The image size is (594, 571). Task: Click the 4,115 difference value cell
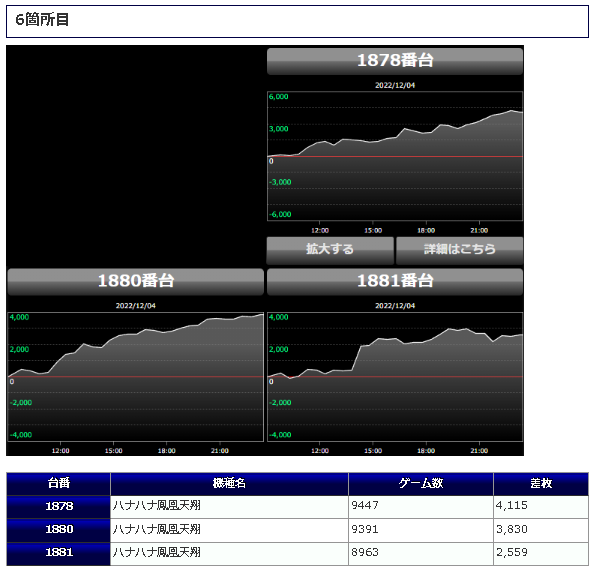pos(541,507)
